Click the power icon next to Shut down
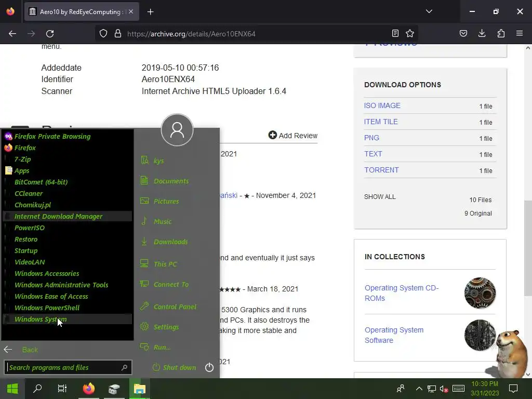 pyautogui.click(x=209, y=367)
